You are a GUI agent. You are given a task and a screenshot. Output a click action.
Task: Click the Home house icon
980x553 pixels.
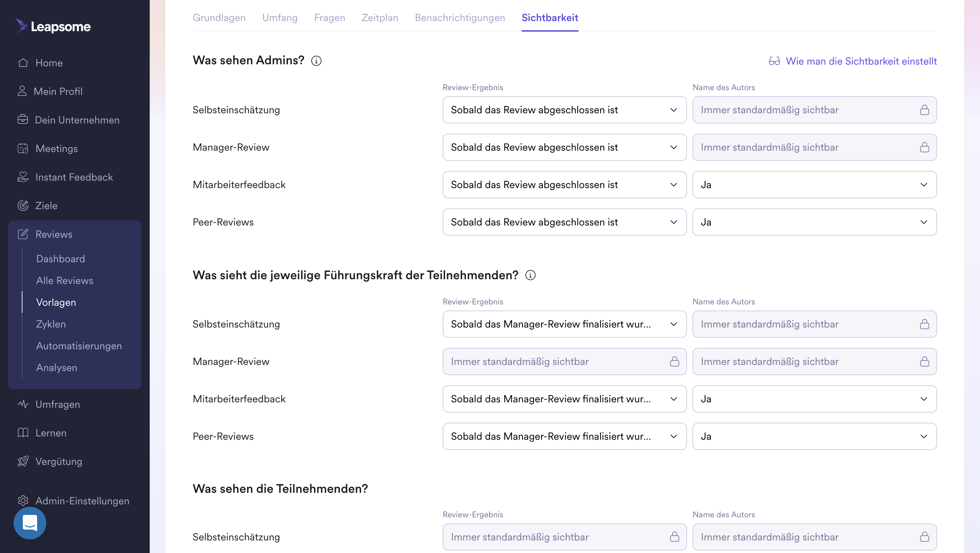(x=23, y=63)
